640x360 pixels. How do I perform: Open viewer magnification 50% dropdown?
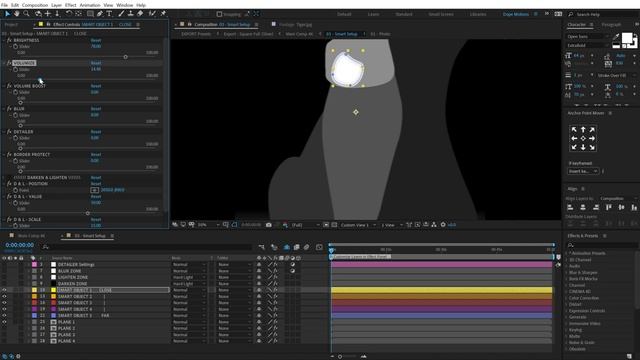coord(208,225)
